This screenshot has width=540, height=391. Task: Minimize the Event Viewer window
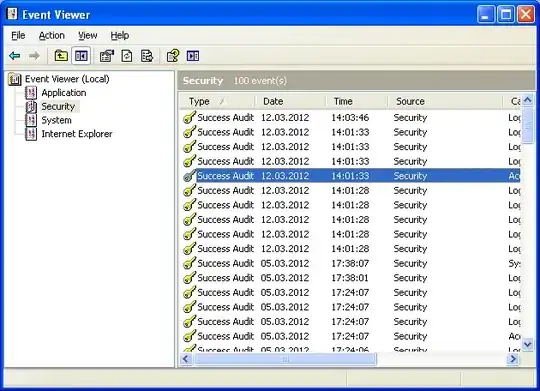486,14
